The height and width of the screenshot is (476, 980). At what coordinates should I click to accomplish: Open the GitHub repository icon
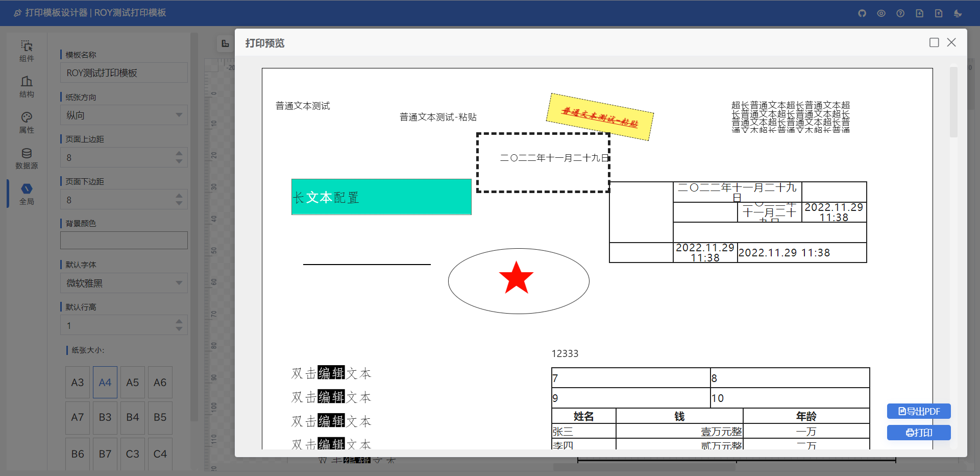(x=862, y=13)
